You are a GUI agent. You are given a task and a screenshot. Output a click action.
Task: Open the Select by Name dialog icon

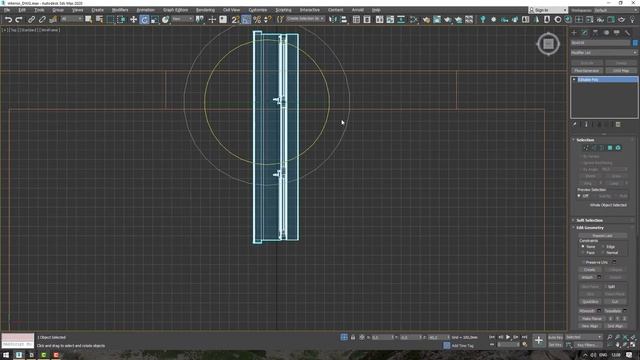click(x=99, y=19)
